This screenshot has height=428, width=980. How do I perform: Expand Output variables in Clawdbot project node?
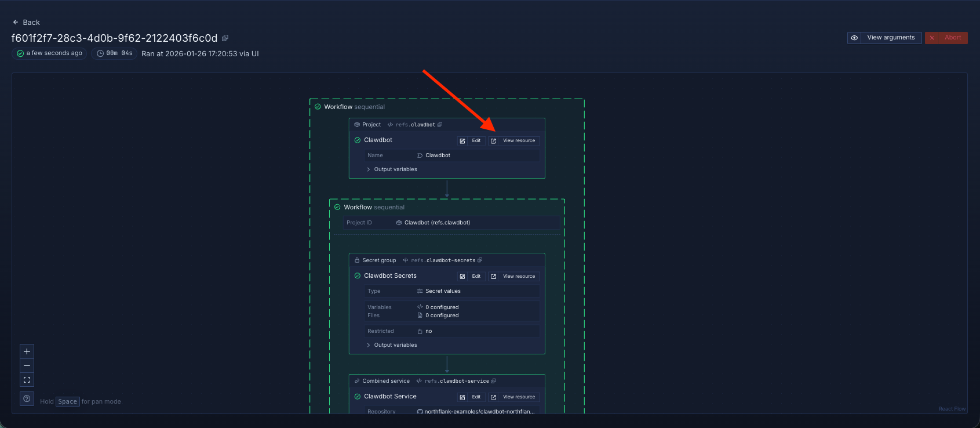(395, 169)
